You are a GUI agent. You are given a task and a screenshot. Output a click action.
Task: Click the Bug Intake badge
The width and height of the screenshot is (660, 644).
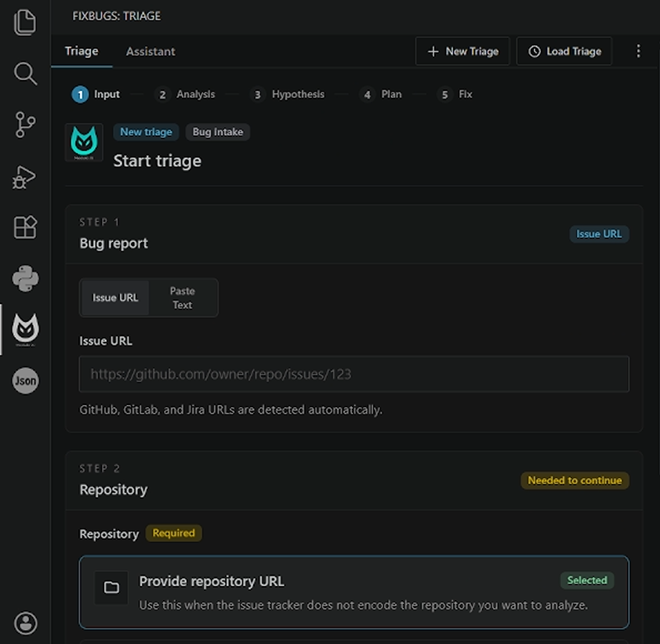tap(218, 132)
